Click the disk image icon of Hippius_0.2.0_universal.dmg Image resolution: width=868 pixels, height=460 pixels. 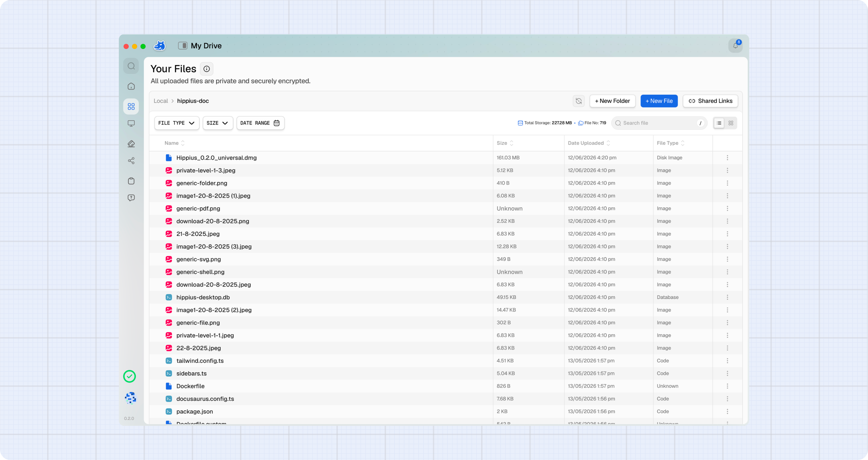click(169, 158)
